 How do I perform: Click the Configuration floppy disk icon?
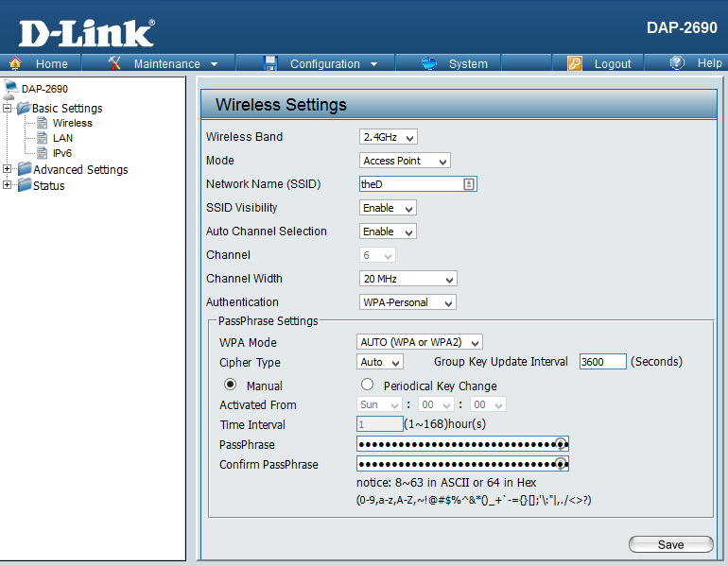(x=269, y=63)
